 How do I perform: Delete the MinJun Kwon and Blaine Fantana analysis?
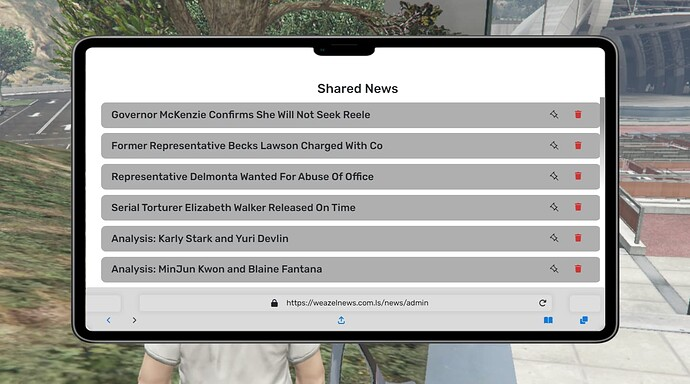[x=578, y=269]
